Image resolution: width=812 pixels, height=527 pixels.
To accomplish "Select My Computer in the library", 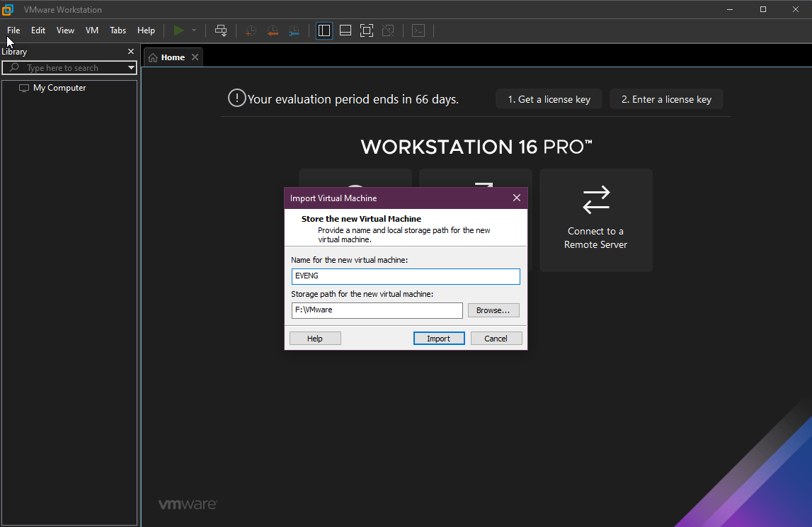I will [x=59, y=88].
